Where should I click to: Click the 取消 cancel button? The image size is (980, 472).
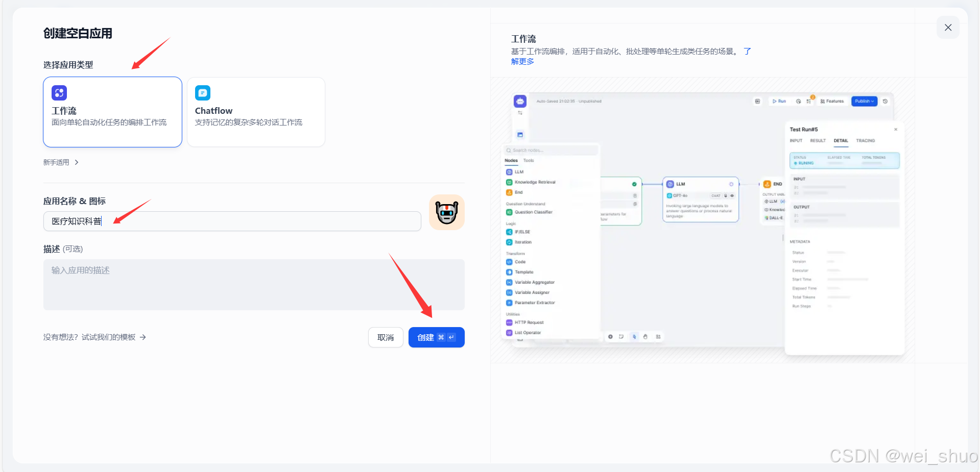[x=386, y=337]
